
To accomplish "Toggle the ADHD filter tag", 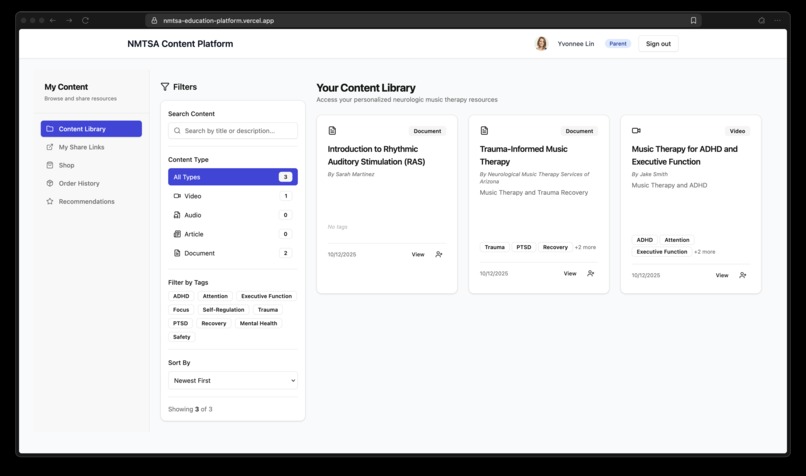I will (181, 296).
